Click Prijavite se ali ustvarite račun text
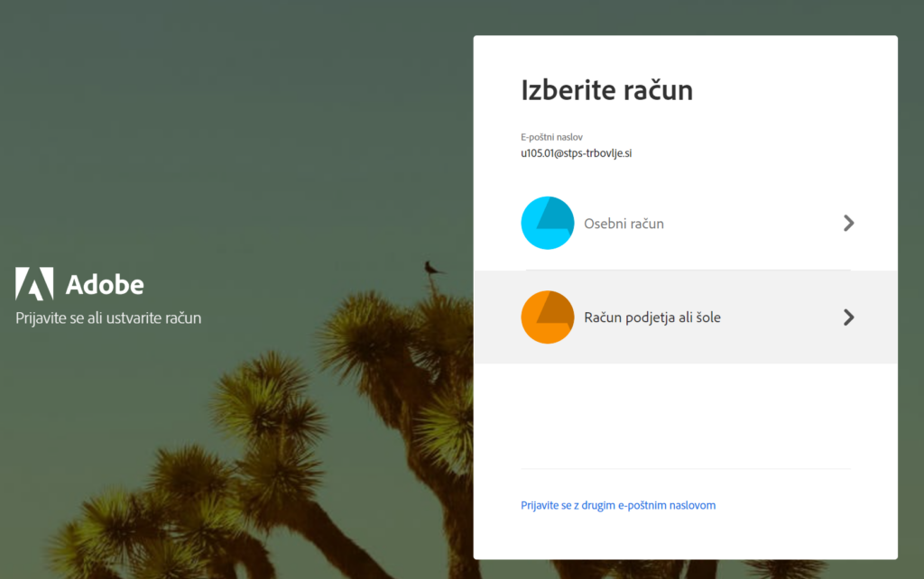The height and width of the screenshot is (579, 924). click(x=108, y=318)
